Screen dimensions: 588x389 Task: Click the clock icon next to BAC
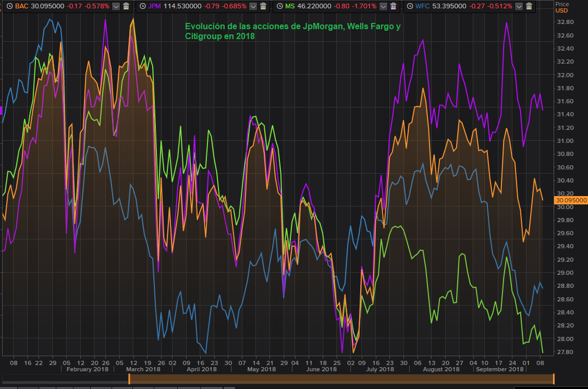click(9, 6)
